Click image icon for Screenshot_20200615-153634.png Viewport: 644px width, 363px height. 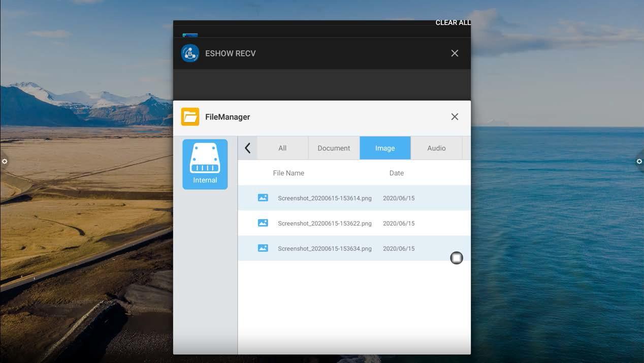tap(263, 248)
